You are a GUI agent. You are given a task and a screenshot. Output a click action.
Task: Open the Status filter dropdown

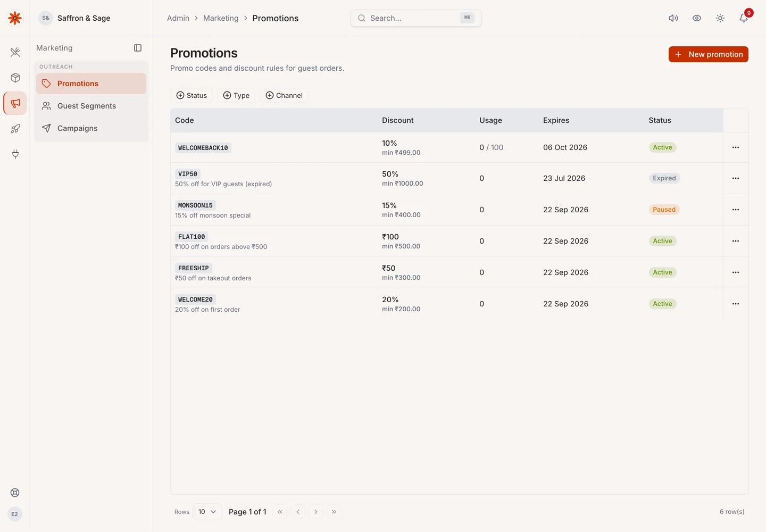[191, 95]
